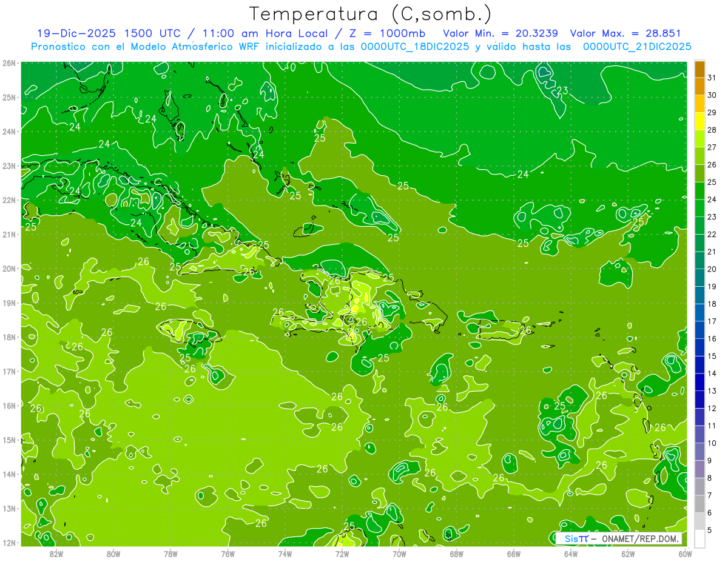Viewport: 728px width, 562px height.
Task: Click the 68W longitude axis label
Action: tap(457, 554)
